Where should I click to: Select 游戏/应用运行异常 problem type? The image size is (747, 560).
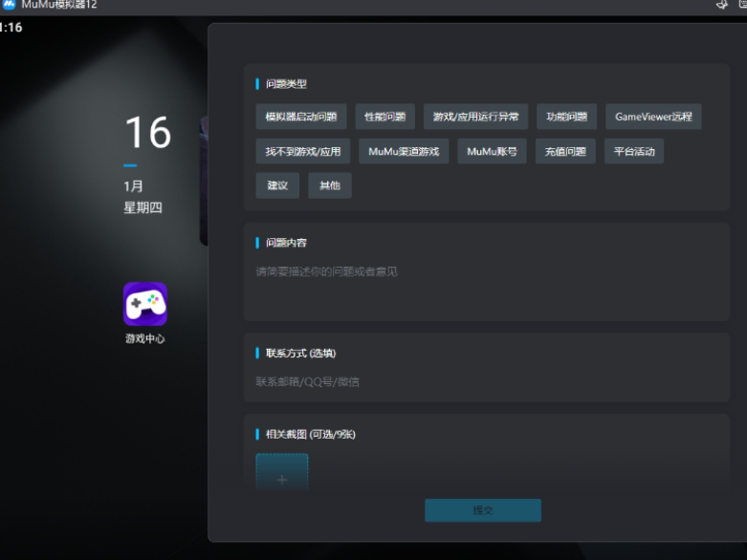coord(475,117)
